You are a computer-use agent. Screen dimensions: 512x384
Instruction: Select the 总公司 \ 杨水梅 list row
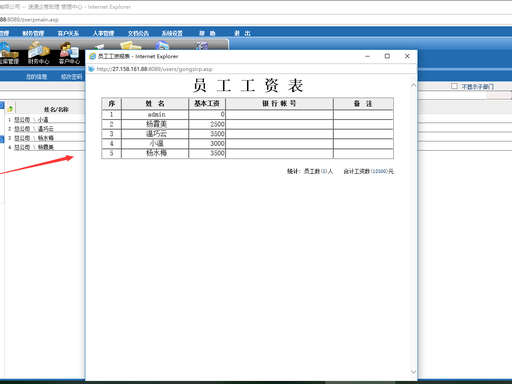coord(45,138)
